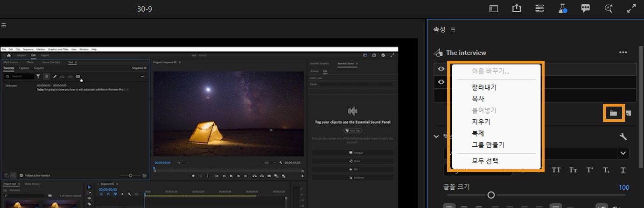644x208 pixels.
Task: Open the 속성 panel menu icon
Action: coord(453,29)
